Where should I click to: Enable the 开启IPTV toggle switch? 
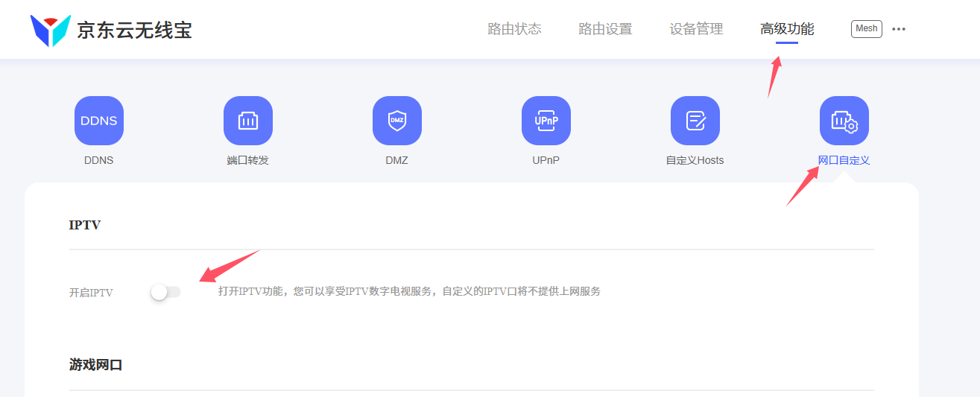(165, 292)
